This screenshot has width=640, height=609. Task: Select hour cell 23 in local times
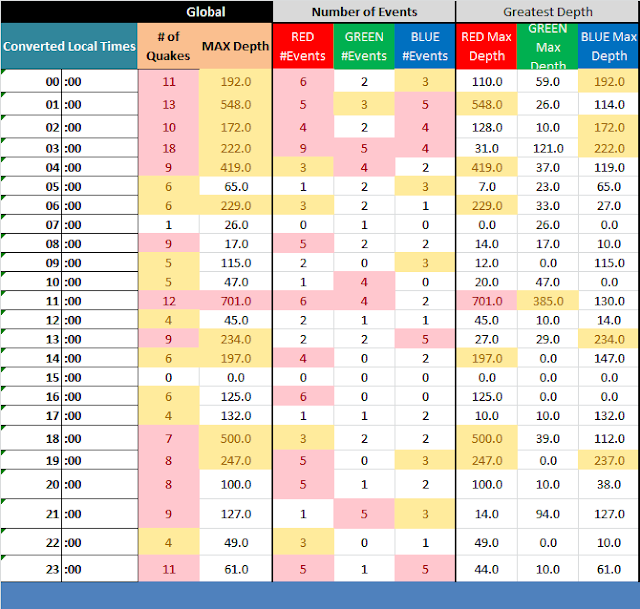tap(31, 569)
